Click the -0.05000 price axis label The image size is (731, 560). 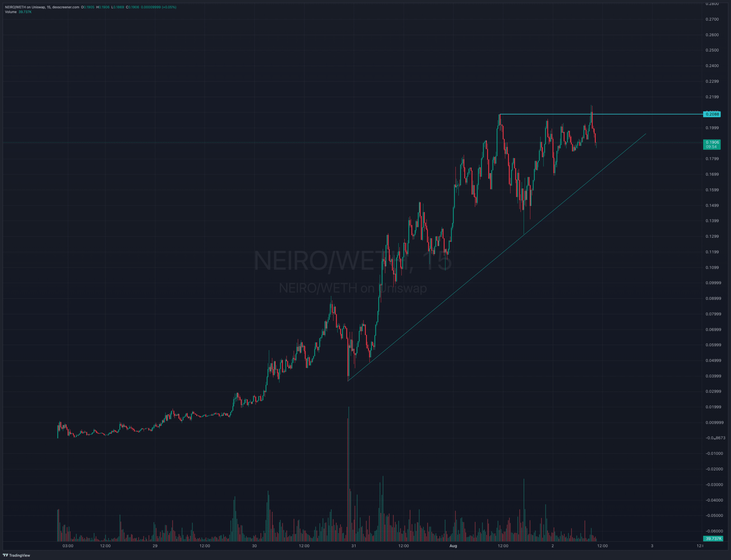tap(714, 515)
